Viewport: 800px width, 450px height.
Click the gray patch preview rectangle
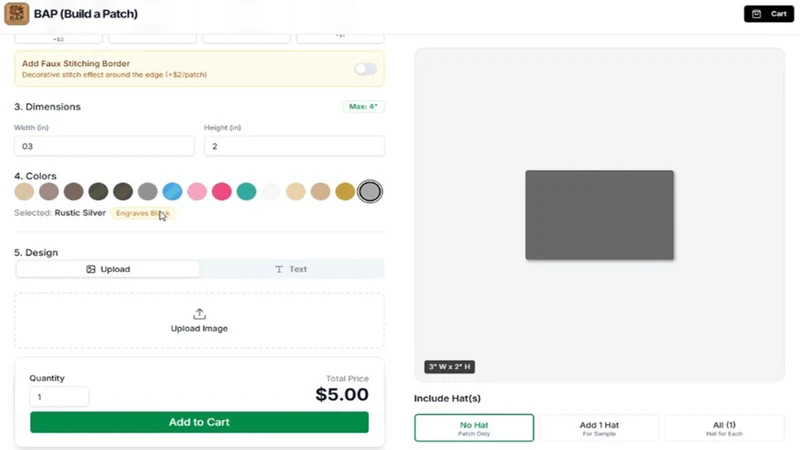pos(599,215)
